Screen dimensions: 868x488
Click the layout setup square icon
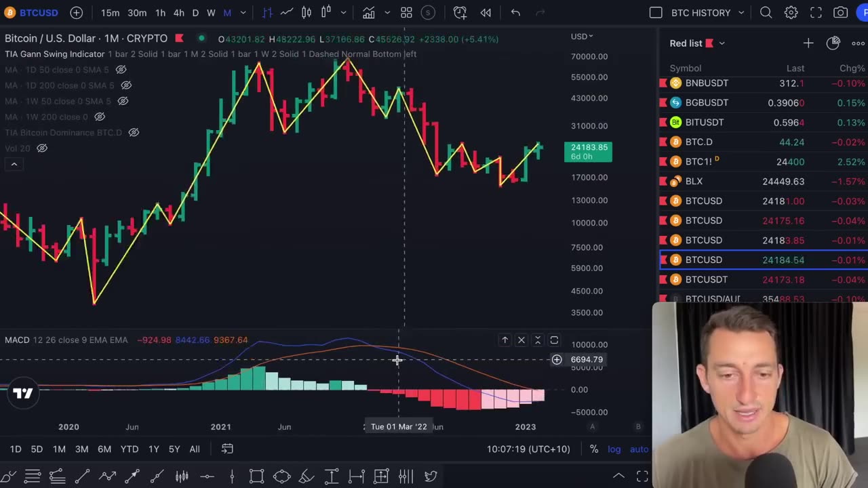click(656, 12)
